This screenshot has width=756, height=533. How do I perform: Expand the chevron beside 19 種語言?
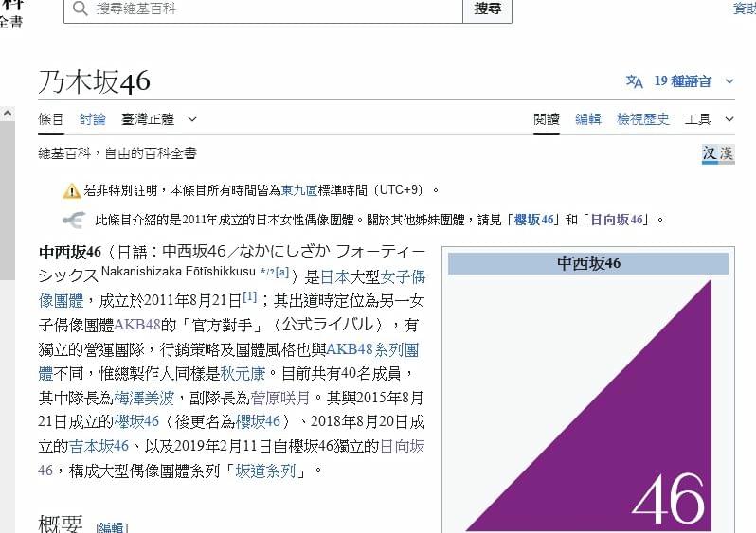click(x=729, y=81)
